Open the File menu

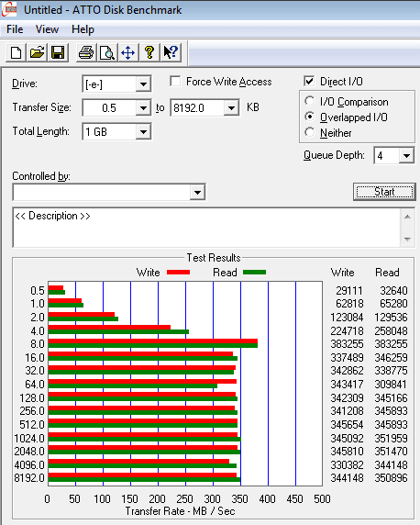(x=15, y=29)
